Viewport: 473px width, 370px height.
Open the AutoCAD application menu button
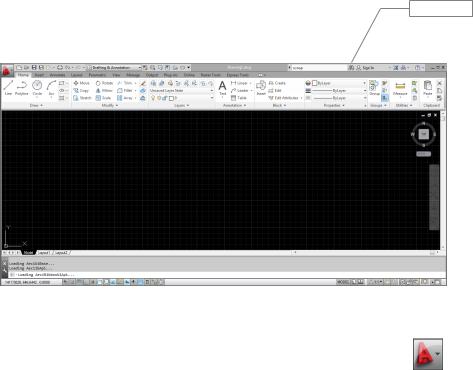pyautogui.click(x=7, y=71)
